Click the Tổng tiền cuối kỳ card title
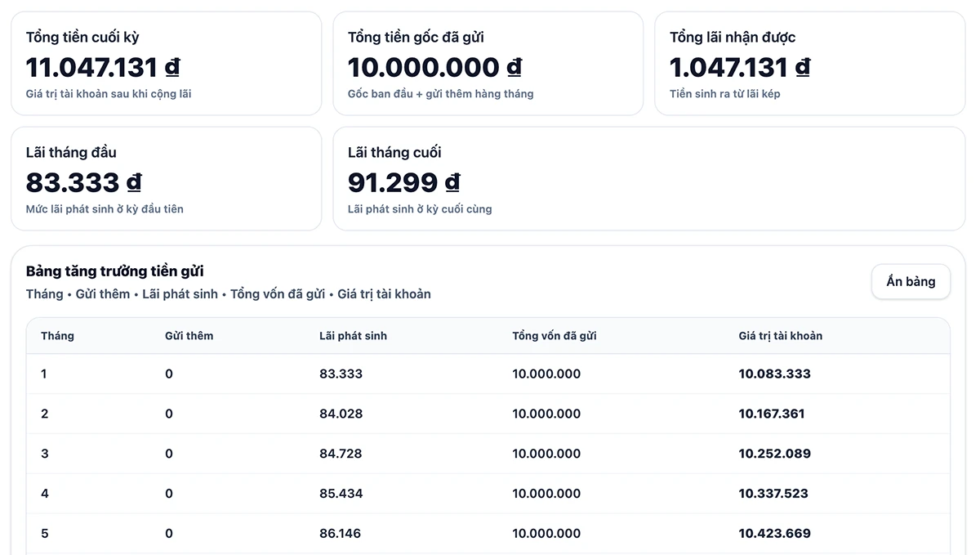Image resolution: width=980 pixels, height=555 pixels. click(x=82, y=37)
